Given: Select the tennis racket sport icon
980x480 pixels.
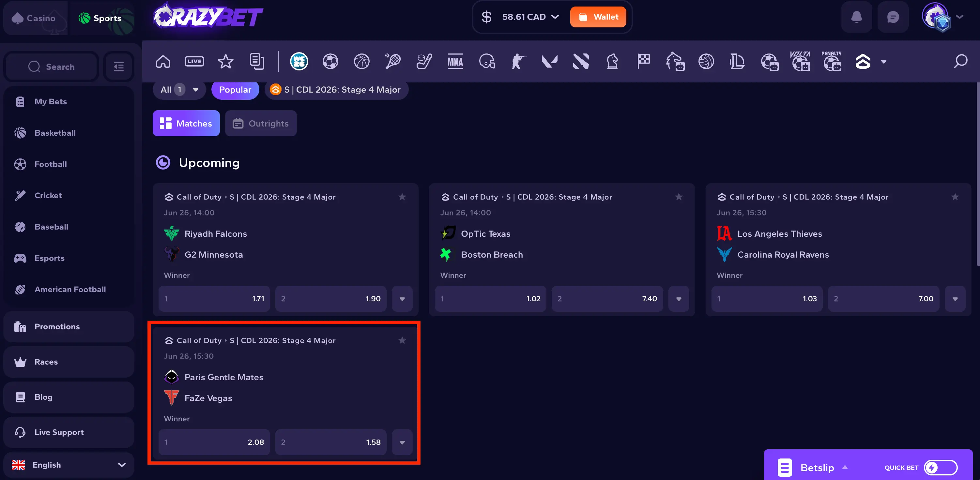Looking at the screenshot, I should (392, 61).
